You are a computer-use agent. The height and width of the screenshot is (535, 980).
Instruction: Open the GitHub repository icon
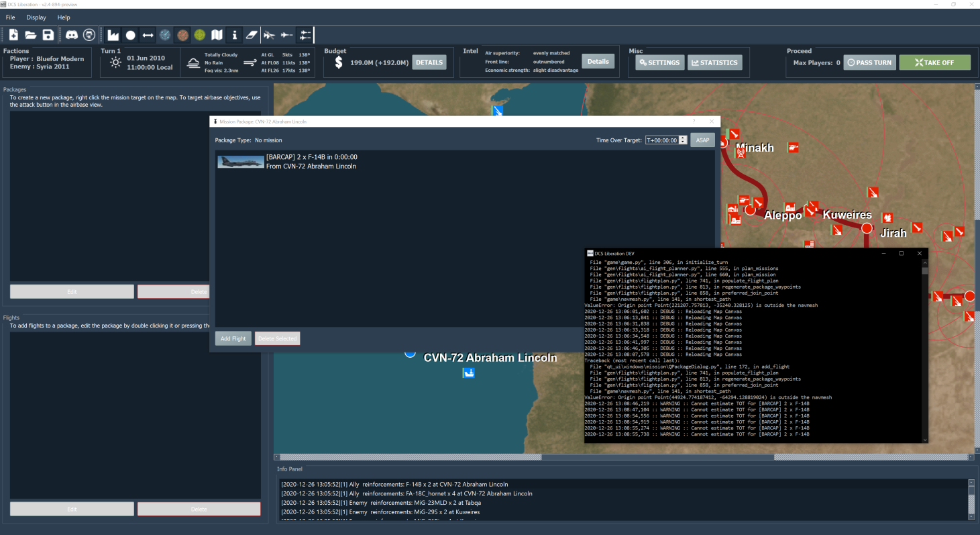point(89,35)
